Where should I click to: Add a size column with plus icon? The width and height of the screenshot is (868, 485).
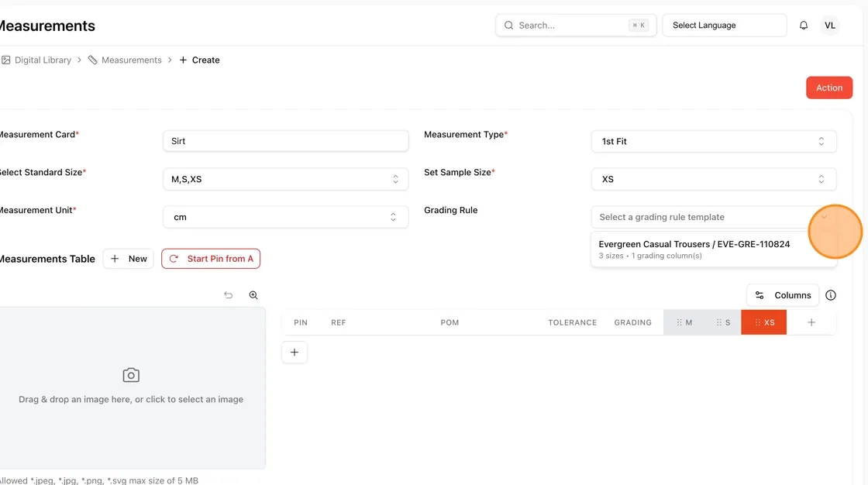tap(811, 322)
